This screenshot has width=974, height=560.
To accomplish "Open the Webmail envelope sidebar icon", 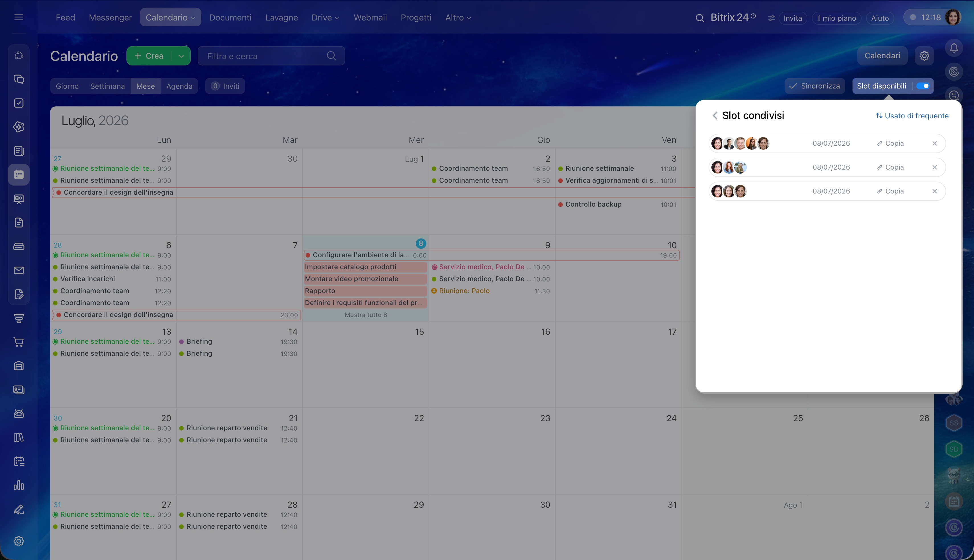I will tap(19, 270).
